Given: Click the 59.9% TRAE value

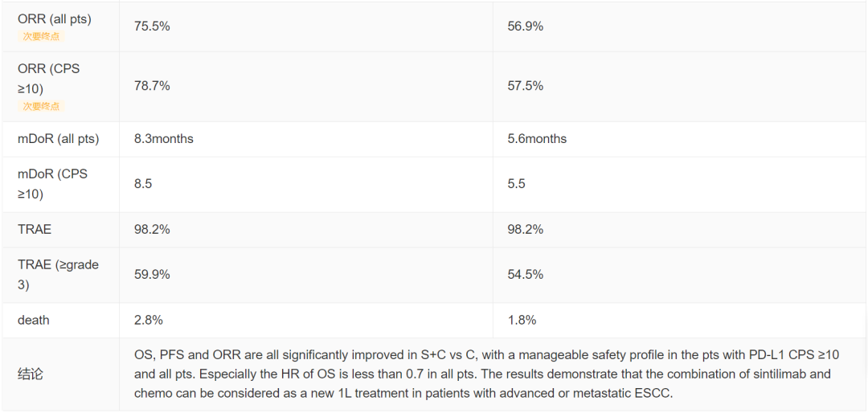Looking at the screenshot, I should (x=152, y=275).
